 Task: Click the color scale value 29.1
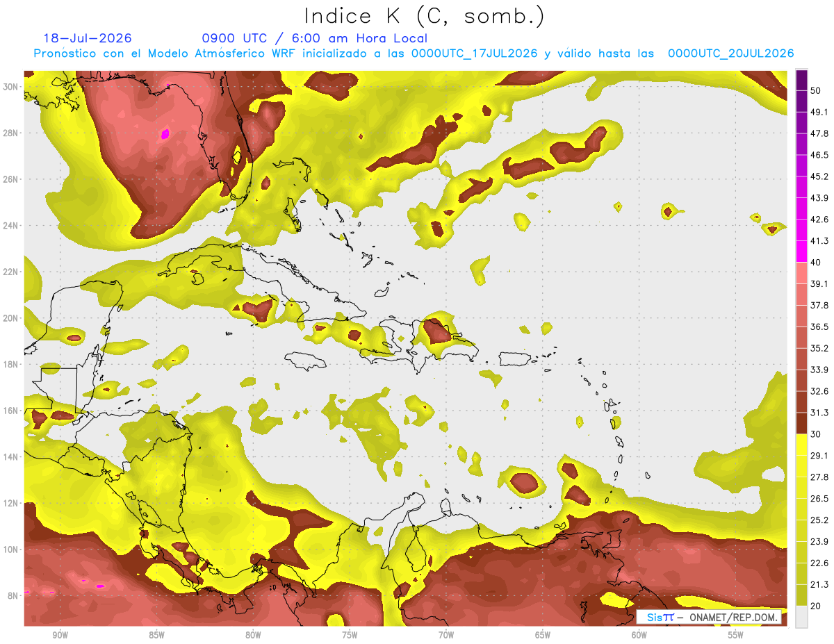[x=819, y=455]
